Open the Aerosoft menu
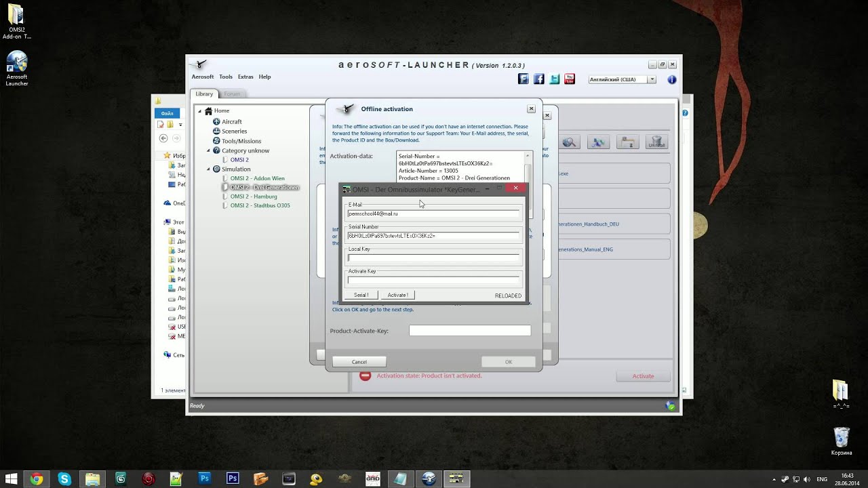The height and width of the screenshot is (488, 868). [202, 77]
